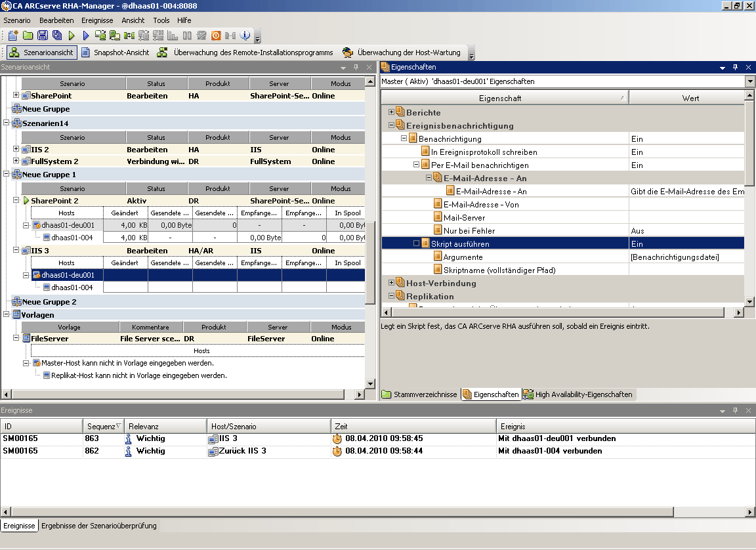Toggle the 'Nur bei Fehler' value Aus

click(x=686, y=230)
